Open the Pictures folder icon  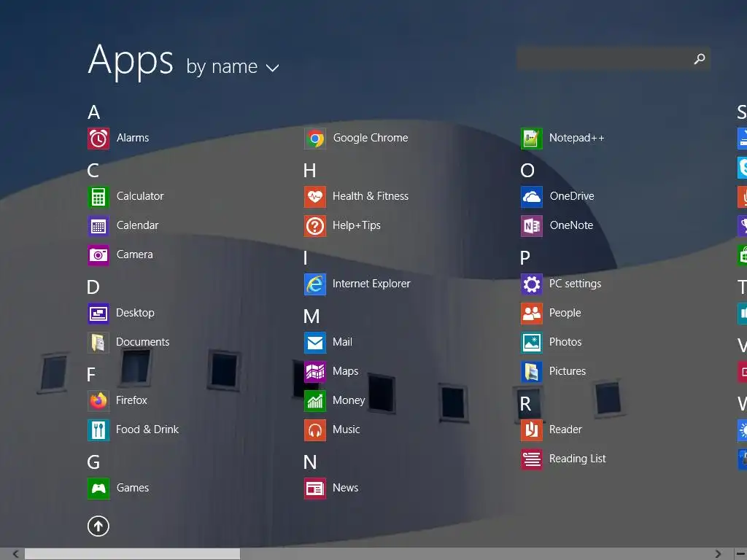[531, 371]
